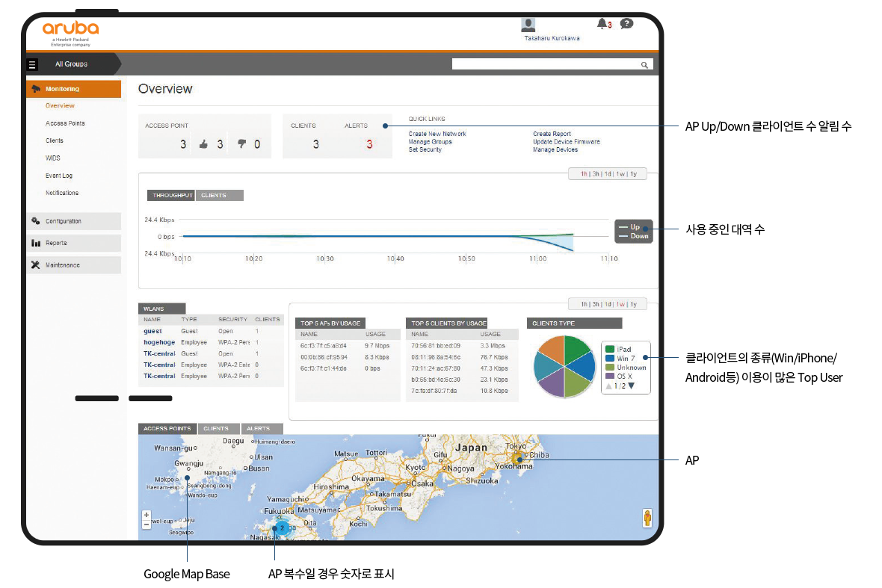This screenshot has width=882, height=588.
Task: Set throughput graph range to 1h
Action: point(584,174)
